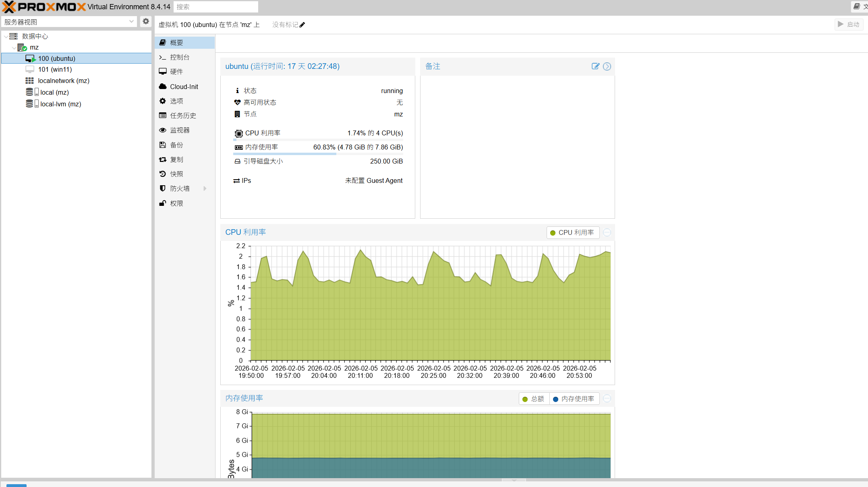Toggle the CPU 利用率 legend series
Image resolution: width=868 pixels, height=487 pixels.
573,232
